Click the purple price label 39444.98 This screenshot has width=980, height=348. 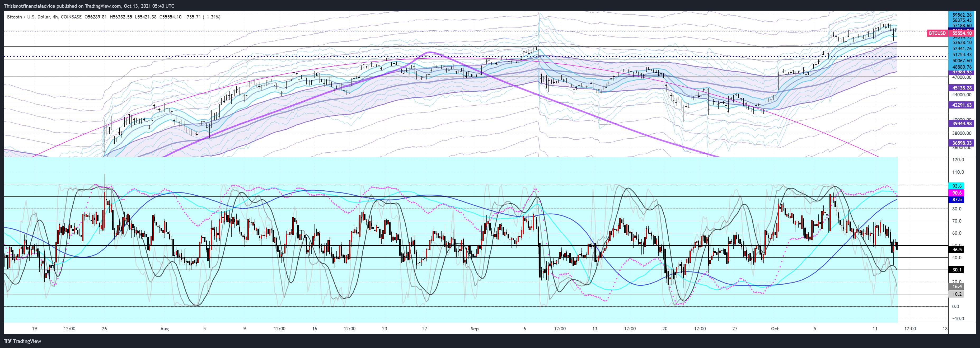click(x=962, y=123)
